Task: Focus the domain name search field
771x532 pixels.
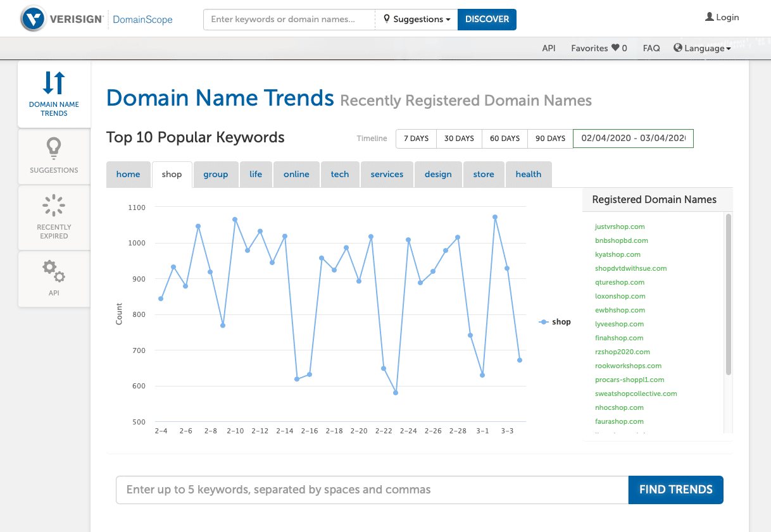Action: 289,20
